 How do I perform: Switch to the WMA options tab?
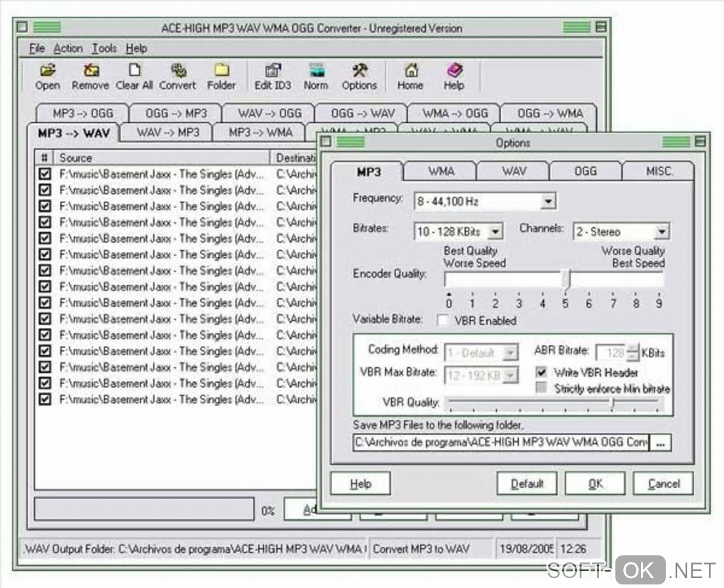pyautogui.click(x=441, y=171)
